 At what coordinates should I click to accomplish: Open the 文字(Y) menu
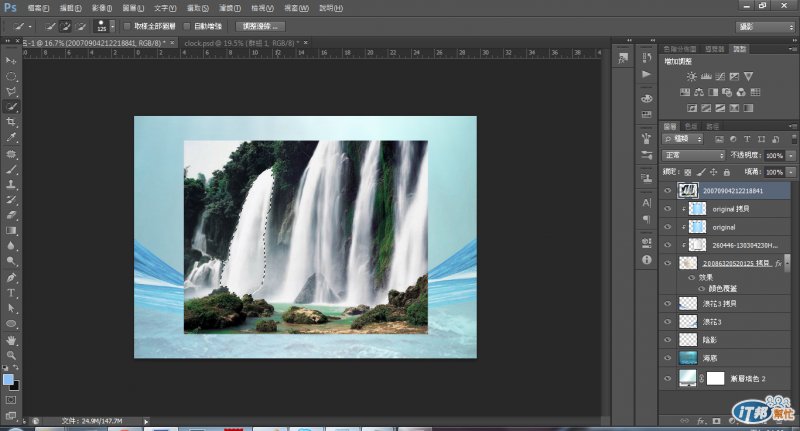point(164,7)
